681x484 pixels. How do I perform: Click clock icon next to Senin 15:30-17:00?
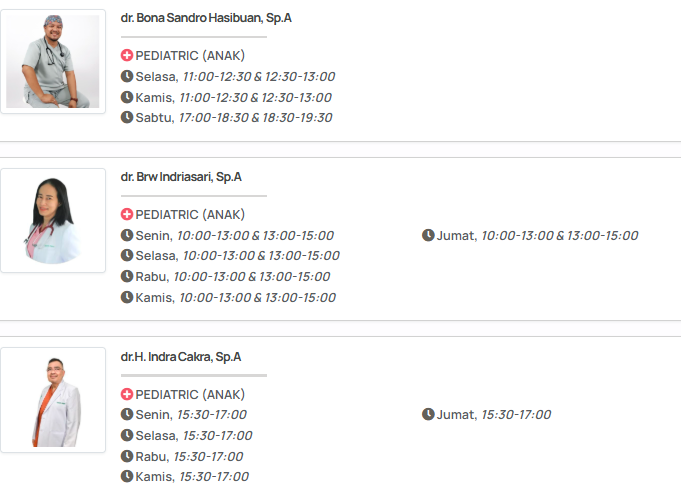[x=127, y=415]
